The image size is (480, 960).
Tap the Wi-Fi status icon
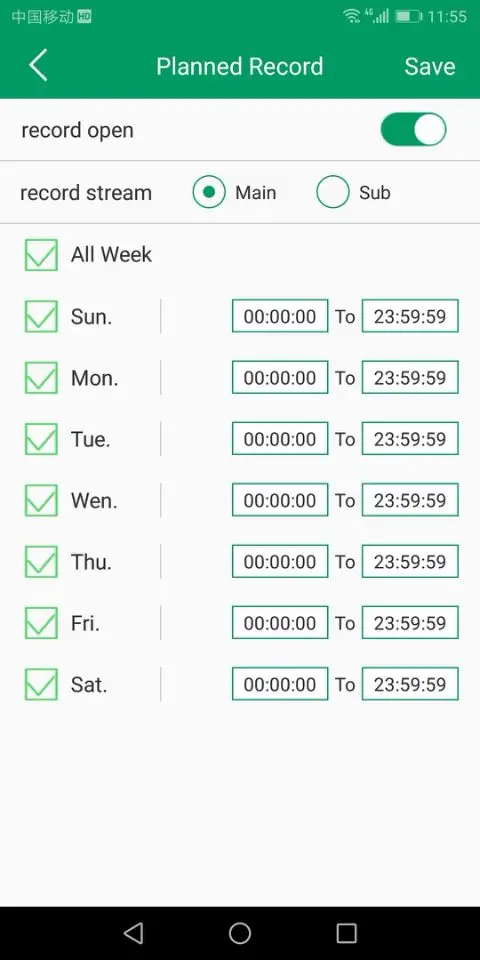coord(351,17)
